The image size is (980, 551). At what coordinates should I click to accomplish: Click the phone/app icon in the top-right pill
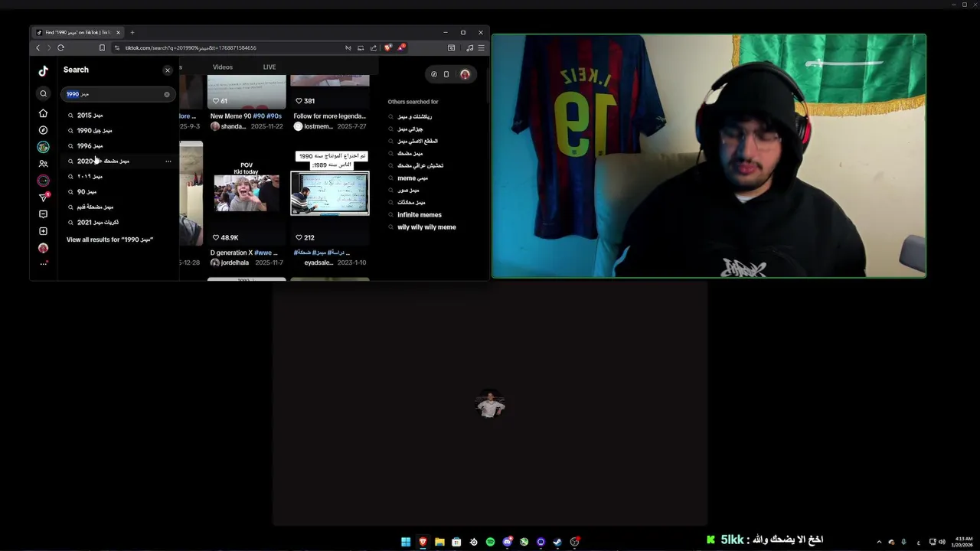pos(446,74)
